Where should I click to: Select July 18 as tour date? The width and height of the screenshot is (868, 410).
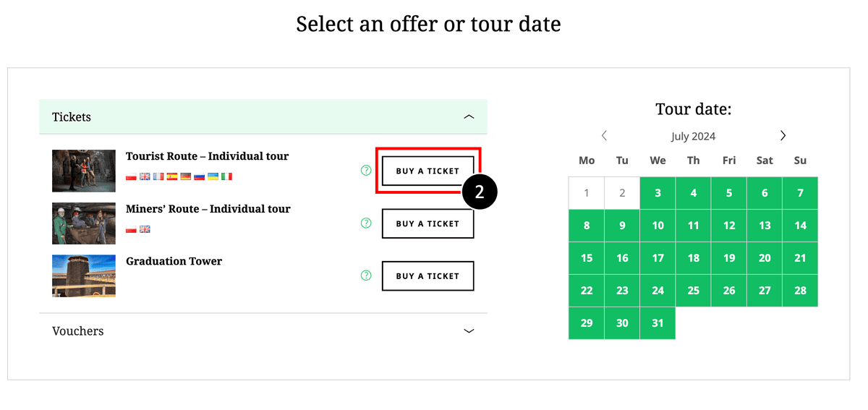click(693, 258)
